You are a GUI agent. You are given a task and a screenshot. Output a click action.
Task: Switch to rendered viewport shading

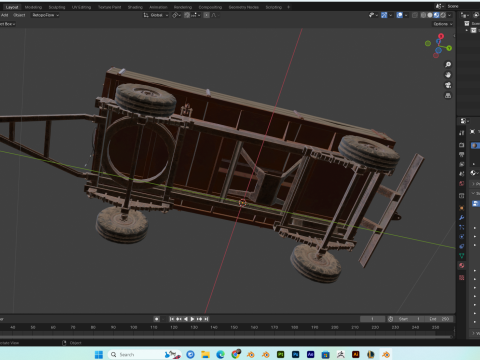[x=443, y=15]
